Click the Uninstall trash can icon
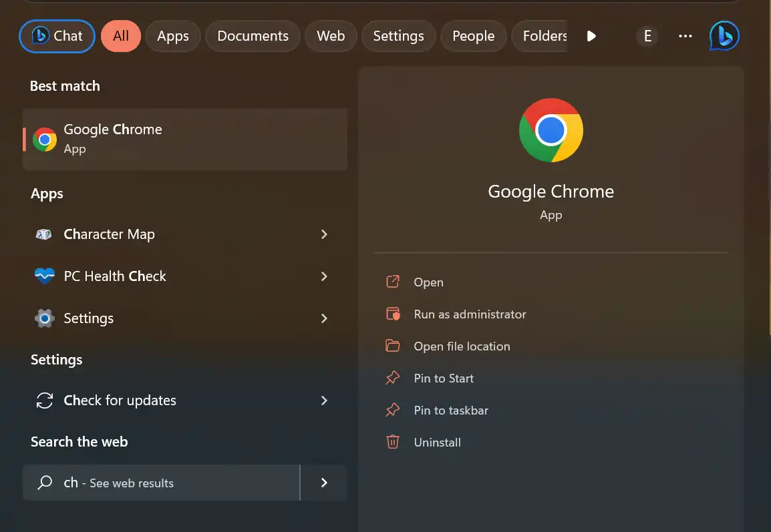This screenshot has height=532, width=771. coord(393,442)
